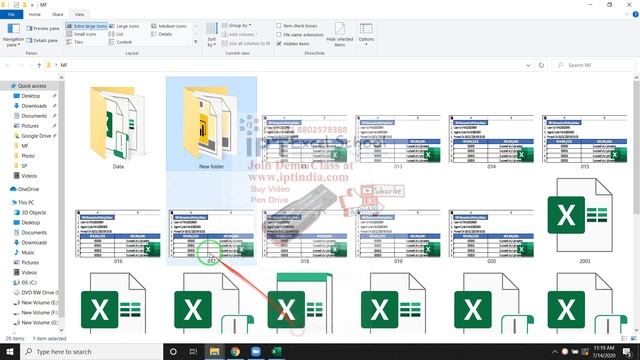The height and width of the screenshot is (360, 640).
Task: Open Music folder under This PC
Action: (28, 253)
